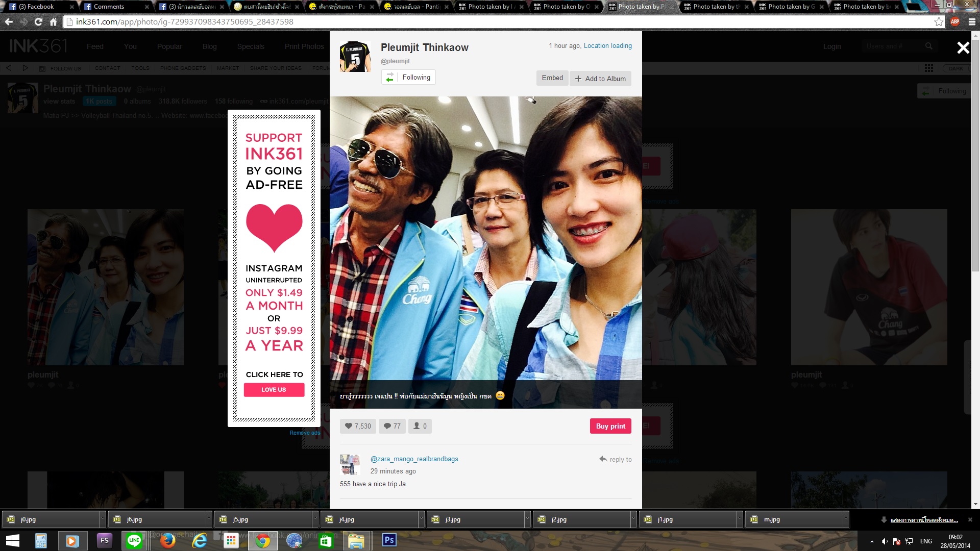
Task: Click the ENG language indicator
Action: [926, 541]
